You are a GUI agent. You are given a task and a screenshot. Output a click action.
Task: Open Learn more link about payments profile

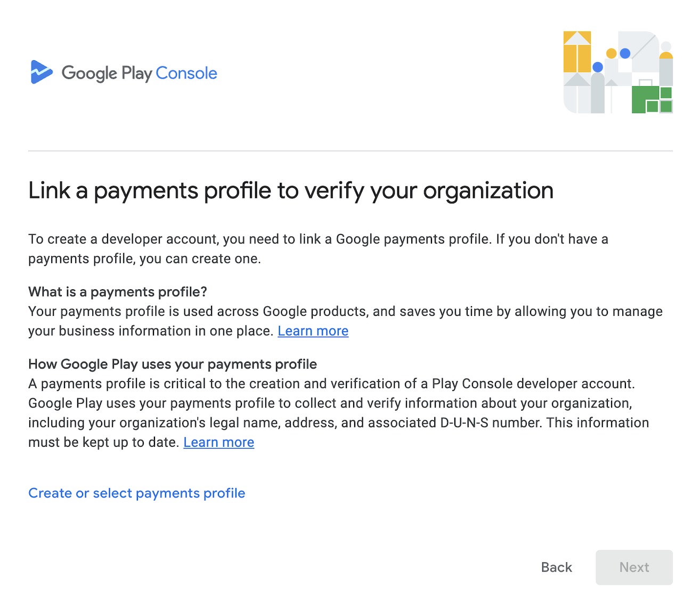point(313,331)
